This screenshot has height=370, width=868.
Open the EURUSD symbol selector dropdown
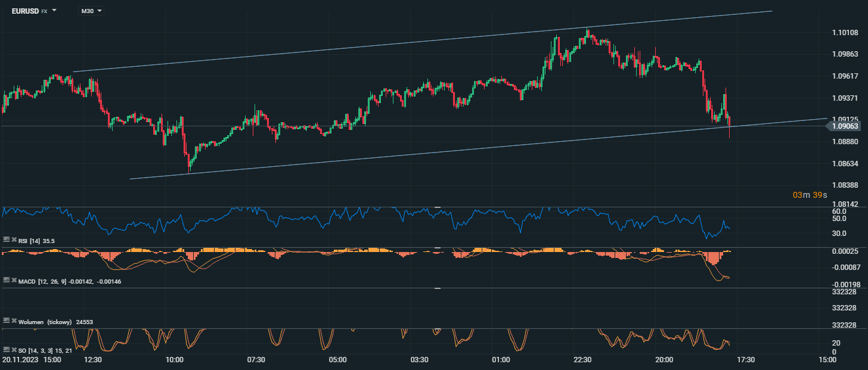(x=34, y=11)
